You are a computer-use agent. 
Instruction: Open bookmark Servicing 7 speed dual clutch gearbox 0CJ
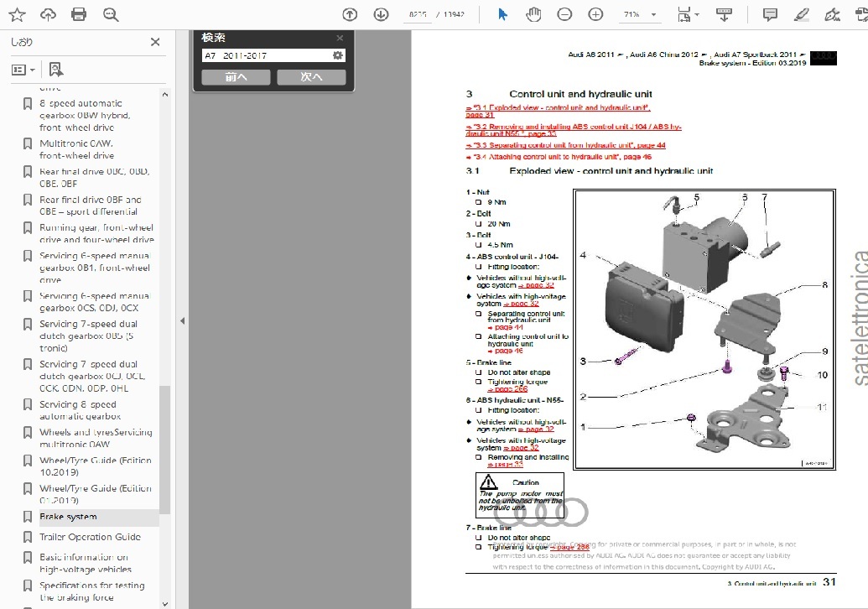pyautogui.click(x=92, y=377)
